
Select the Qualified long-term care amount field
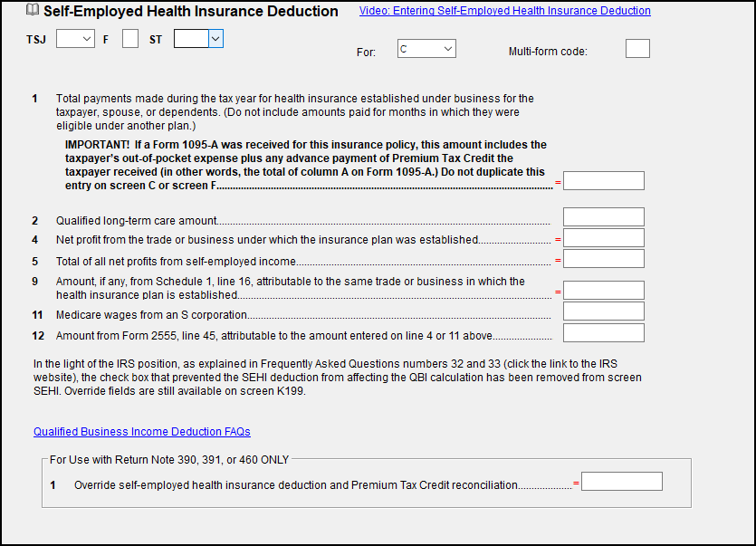(604, 217)
